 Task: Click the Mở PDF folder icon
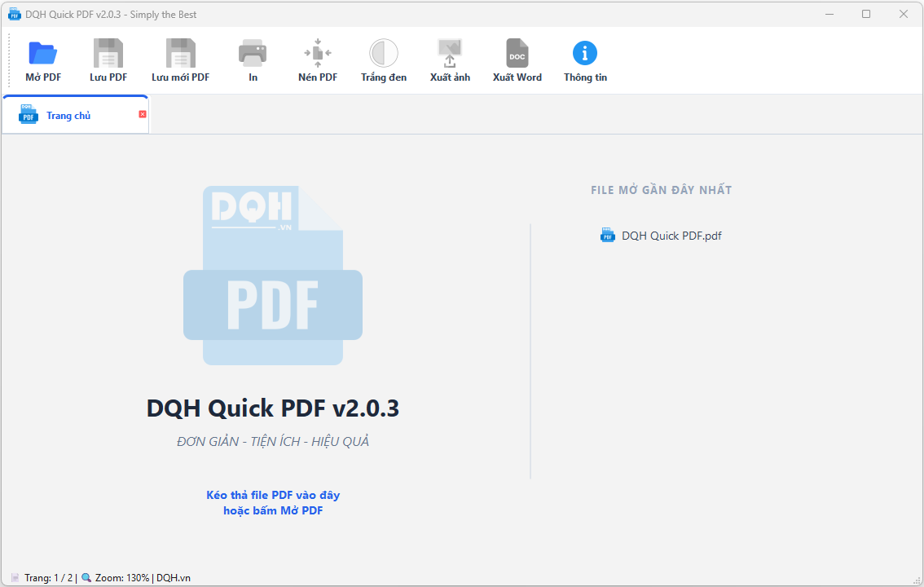43,54
